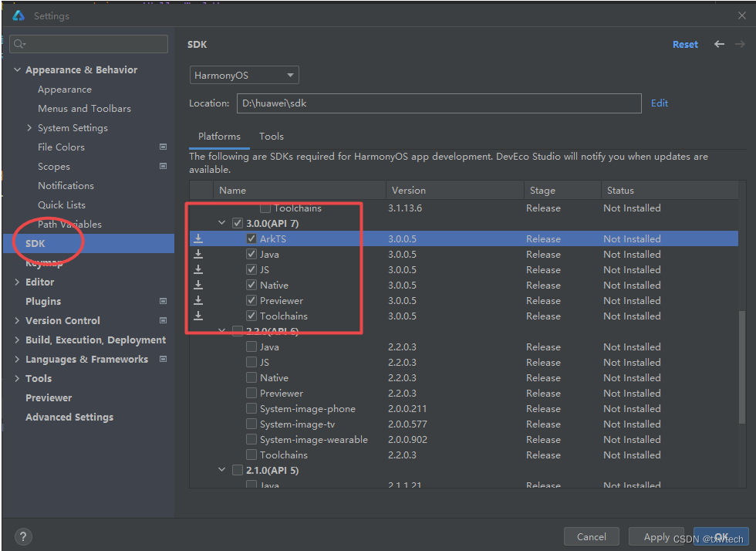Image resolution: width=756 pixels, height=551 pixels.
Task: Expand the Tools section in sidebar
Action: (x=17, y=378)
